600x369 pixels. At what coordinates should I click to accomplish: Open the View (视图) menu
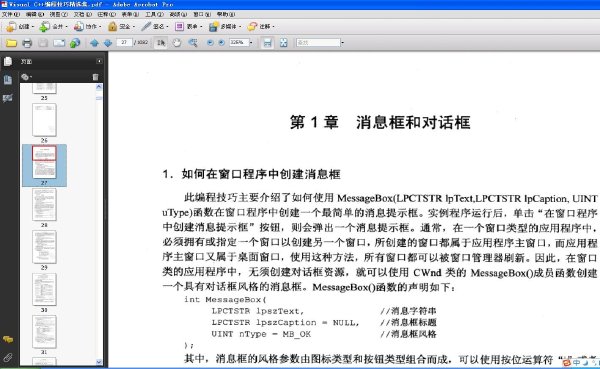coord(59,14)
